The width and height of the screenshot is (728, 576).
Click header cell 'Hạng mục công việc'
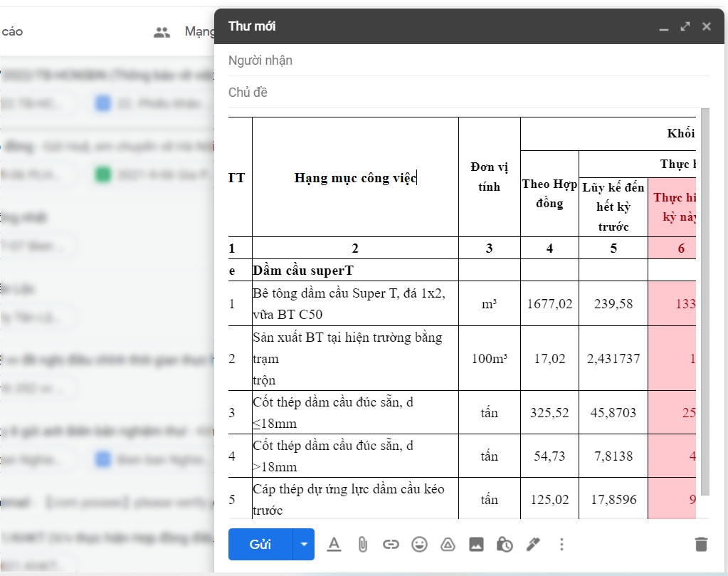pyautogui.click(x=355, y=177)
